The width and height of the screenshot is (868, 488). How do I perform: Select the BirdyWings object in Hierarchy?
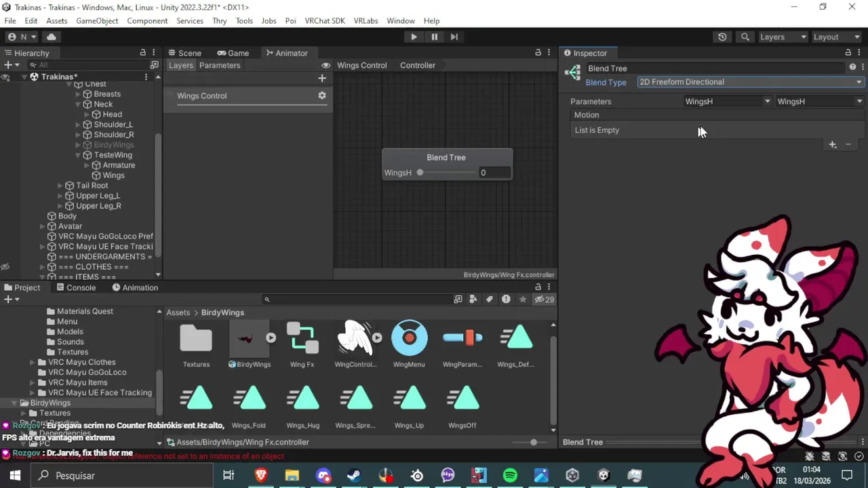(x=113, y=145)
